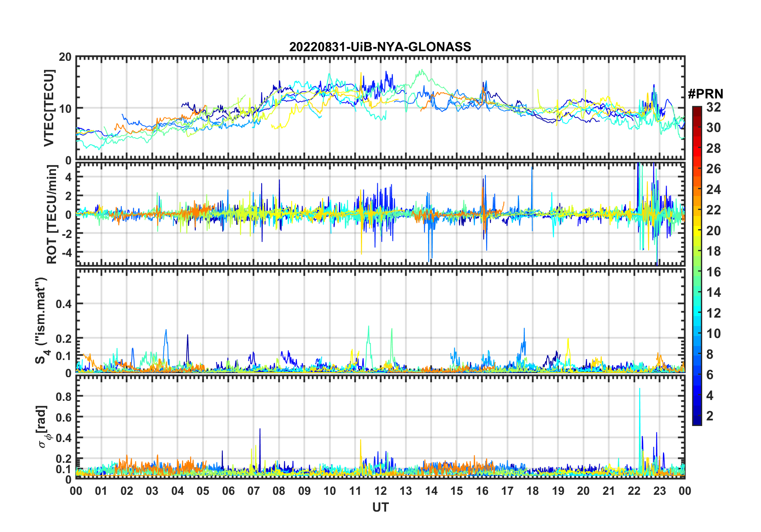Click the 4 tick on ROT axis
761x532 pixels.
click(x=68, y=177)
